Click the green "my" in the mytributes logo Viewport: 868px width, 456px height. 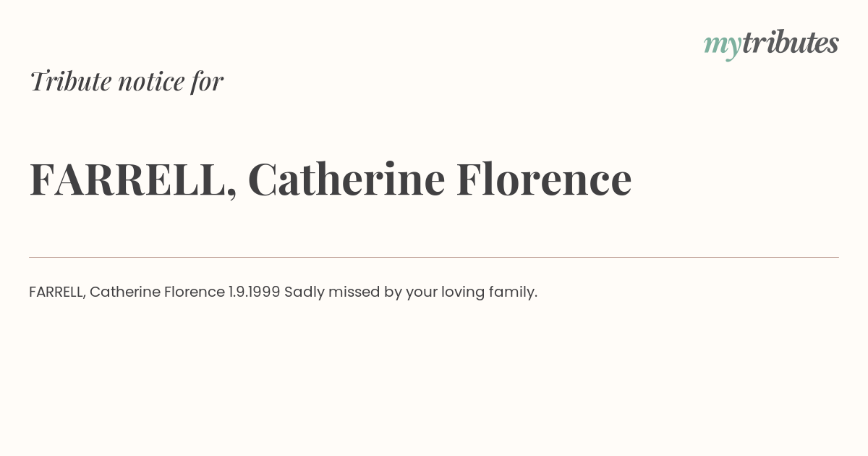(722, 46)
